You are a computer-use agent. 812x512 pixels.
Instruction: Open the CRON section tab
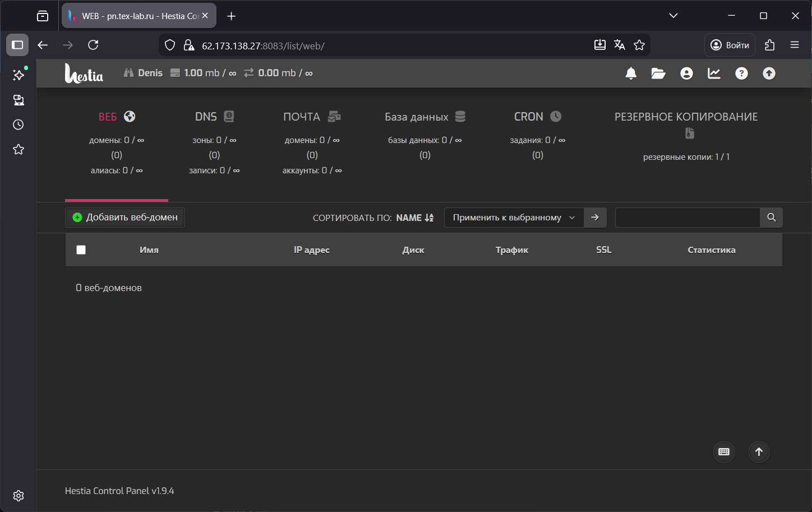pos(537,117)
